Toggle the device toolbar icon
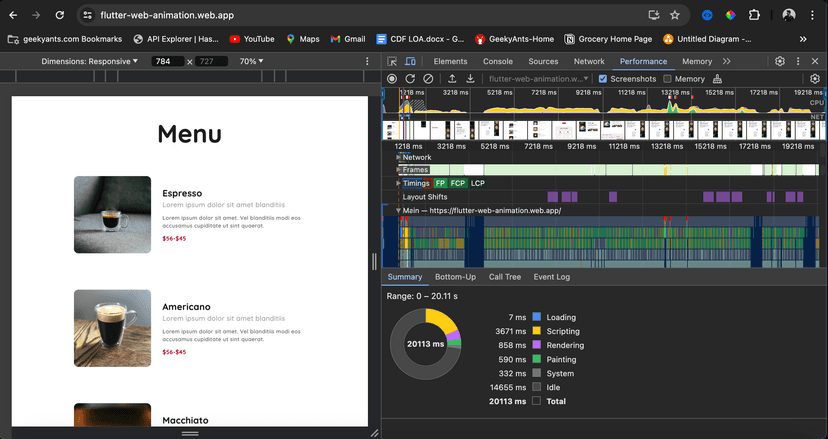The image size is (828, 439). point(412,62)
